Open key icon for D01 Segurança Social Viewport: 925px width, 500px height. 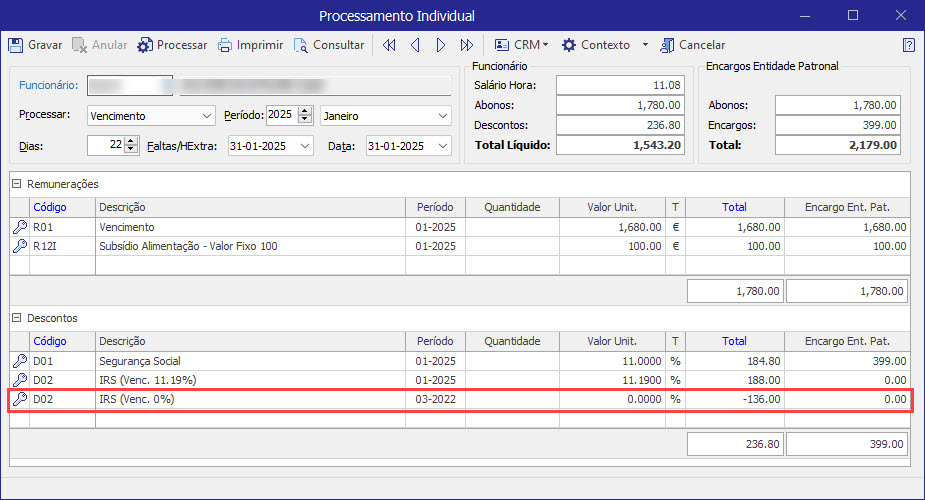coord(19,361)
